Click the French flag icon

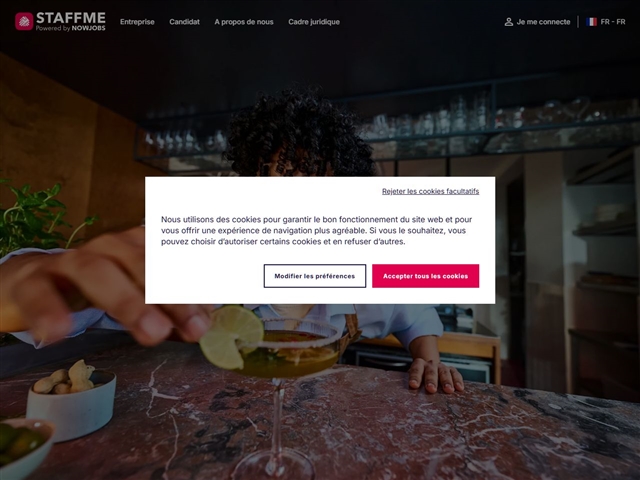(x=591, y=22)
